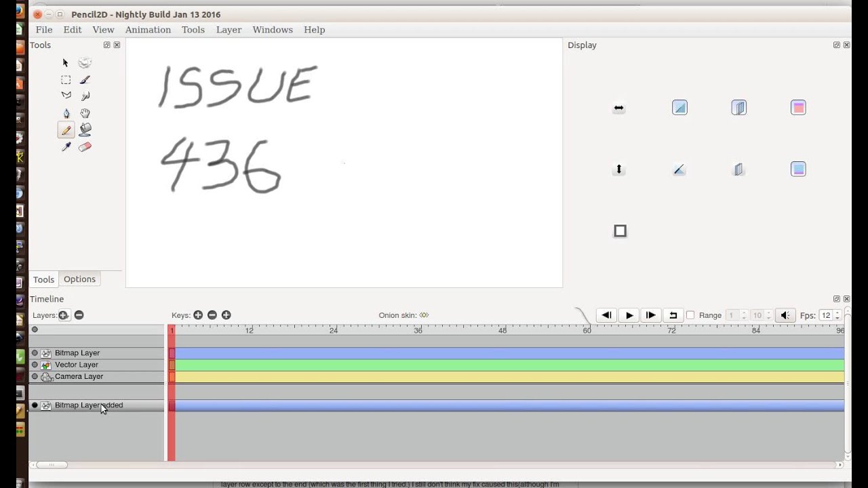Toggle the Onion skin arrows icon

coord(424,315)
